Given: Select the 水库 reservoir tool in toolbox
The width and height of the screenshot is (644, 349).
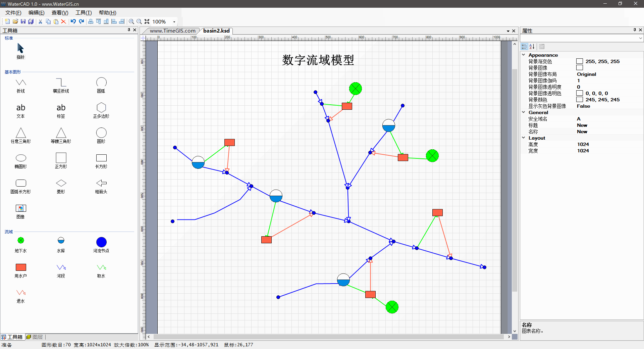Looking at the screenshot, I should point(61,241).
